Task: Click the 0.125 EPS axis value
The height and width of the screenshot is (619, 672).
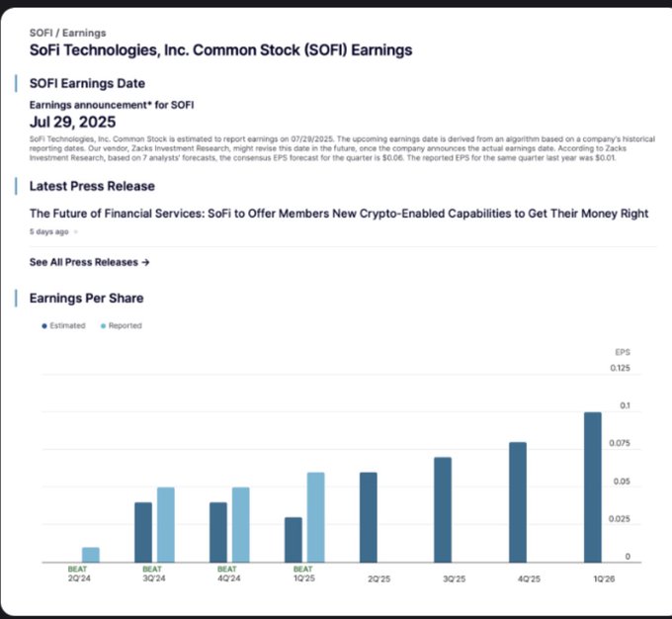Action: pyautogui.click(x=621, y=368)
